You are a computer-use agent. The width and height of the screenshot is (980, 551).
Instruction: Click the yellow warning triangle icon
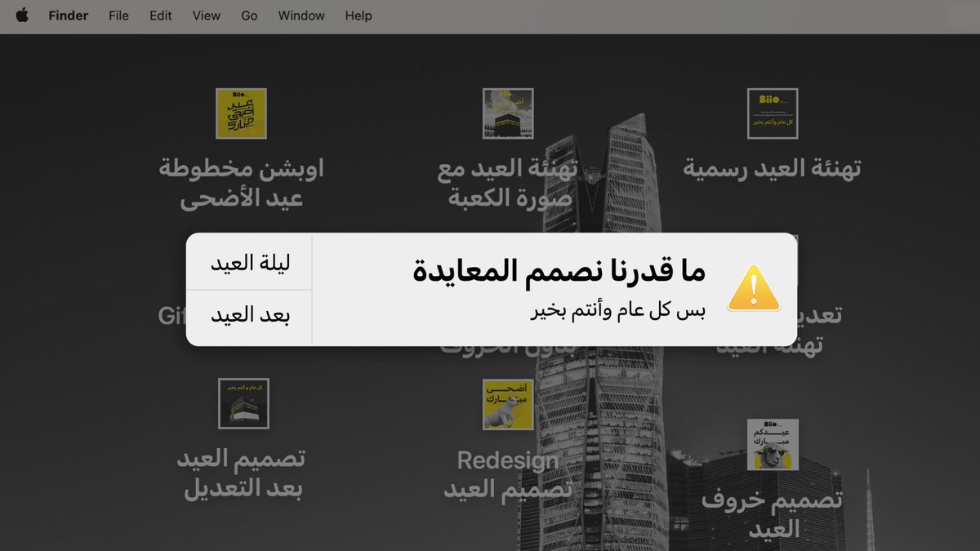click(x=754, y=288)
